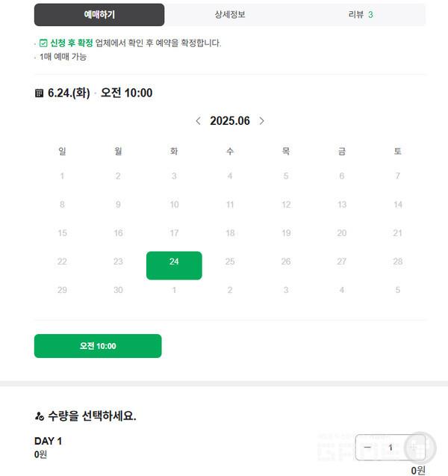Image resolution: width=448 pixels, height=476 pixels.
Task: Go to next month with right chevron
Action: (261, 121)
